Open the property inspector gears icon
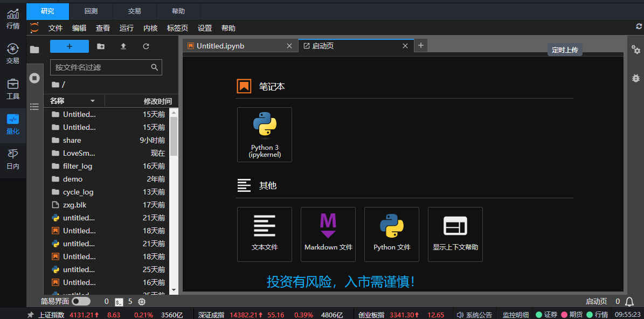This screenshot has height=319, width=644. tap(636, 50)
